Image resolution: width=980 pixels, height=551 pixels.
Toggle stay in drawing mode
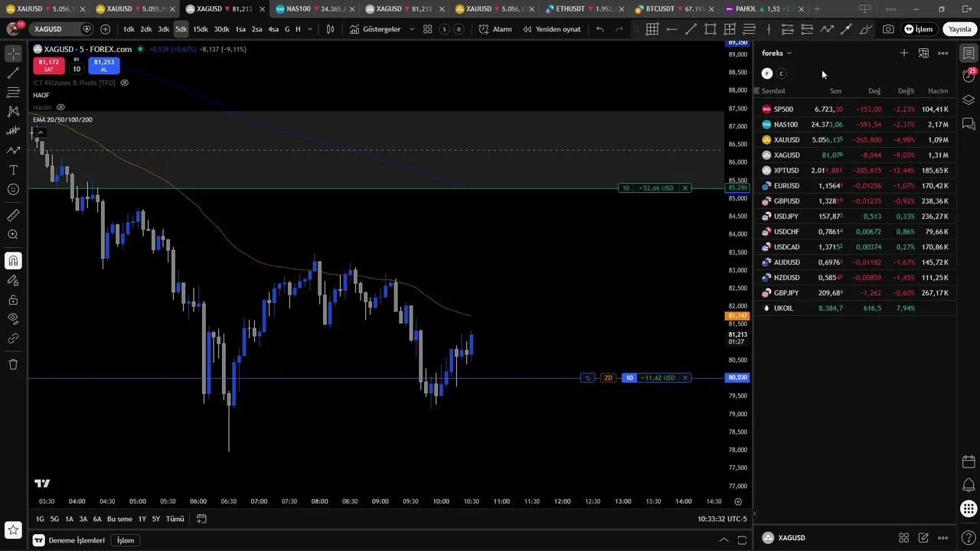click(x=13, y=280)
